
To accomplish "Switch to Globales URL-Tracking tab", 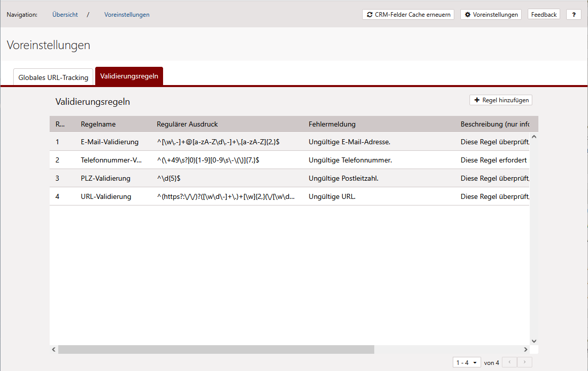I will [x=53, y=77].
